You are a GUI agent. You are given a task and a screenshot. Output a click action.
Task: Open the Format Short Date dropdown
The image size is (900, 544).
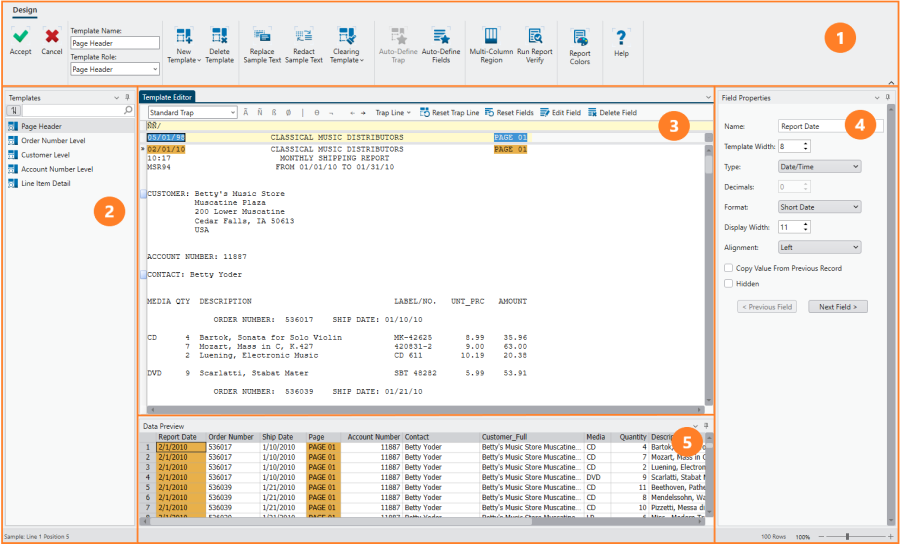coord(819,207)
